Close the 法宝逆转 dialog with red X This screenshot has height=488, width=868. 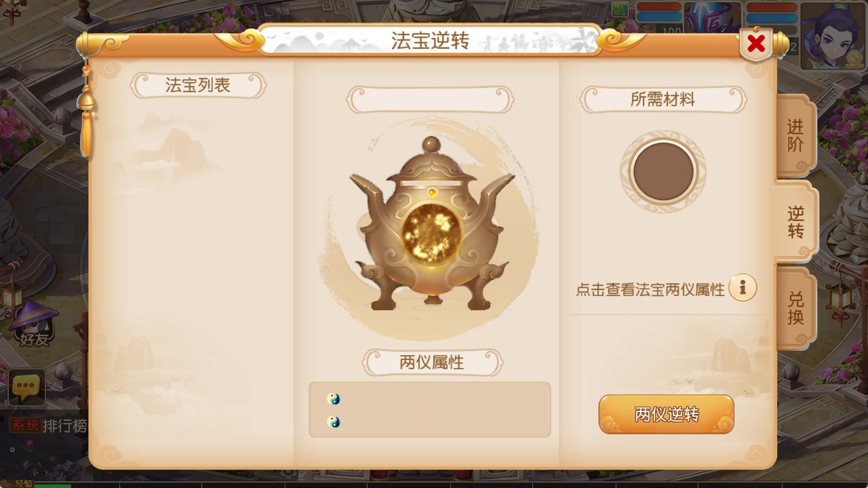[756, 43]
